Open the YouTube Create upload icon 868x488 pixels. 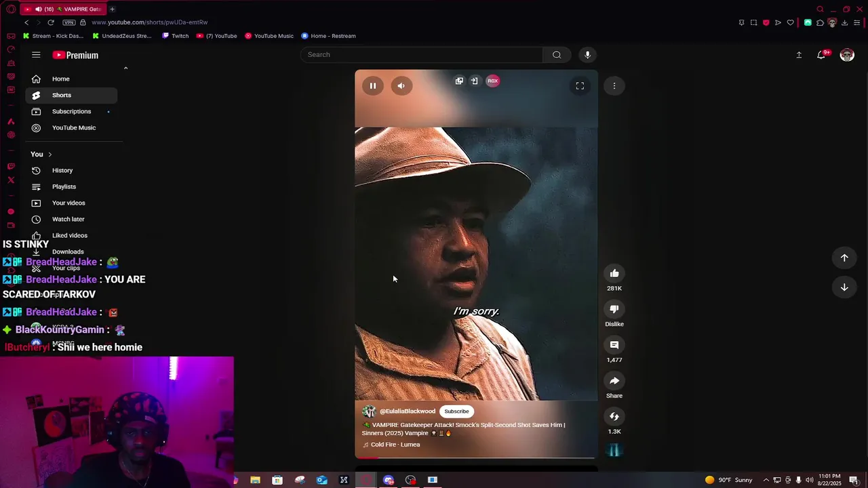click(799, 55)
